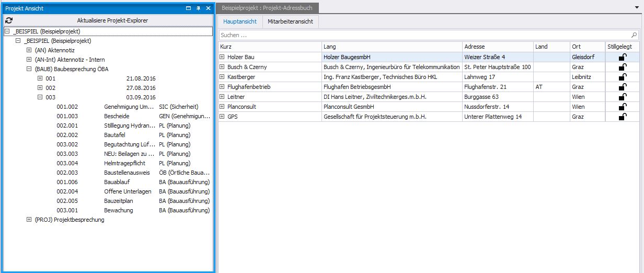Image resolution: width=644 pixels, height=273 pixels.
Task: Select tree item 002.002 Bautafel
Action: 133,135
